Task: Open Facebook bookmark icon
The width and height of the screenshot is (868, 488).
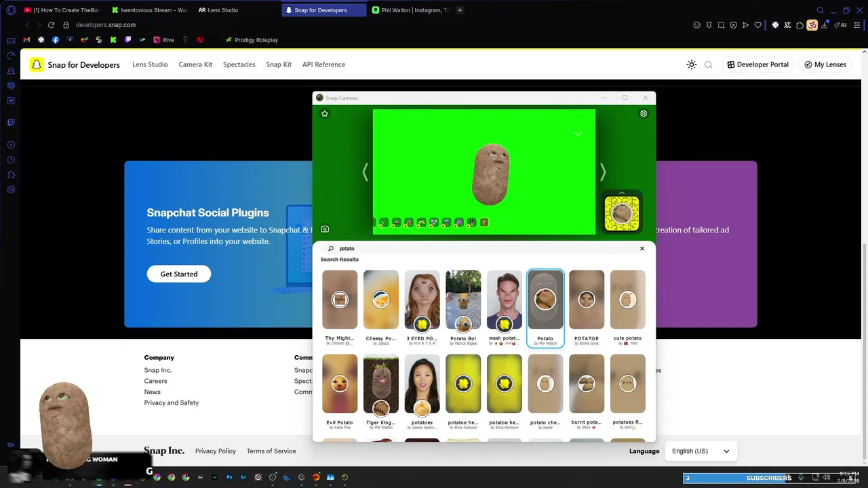Action: coord(56,40)
